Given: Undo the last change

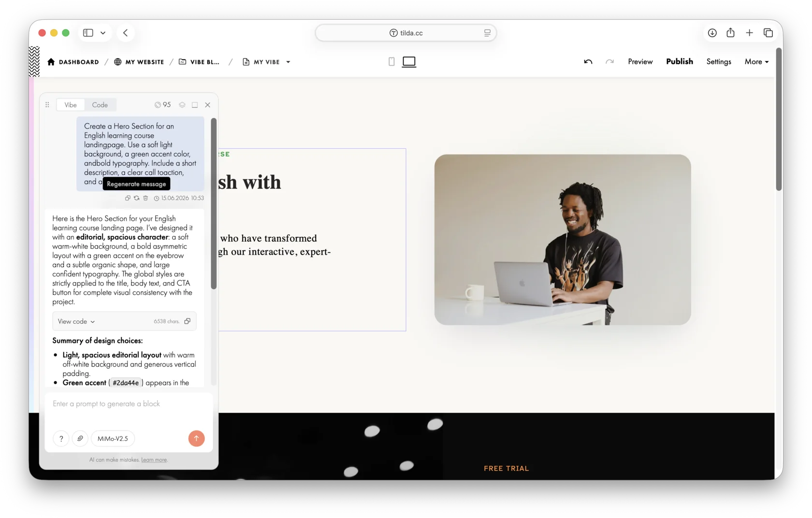Looking at the screenshot, I should 588,62.
